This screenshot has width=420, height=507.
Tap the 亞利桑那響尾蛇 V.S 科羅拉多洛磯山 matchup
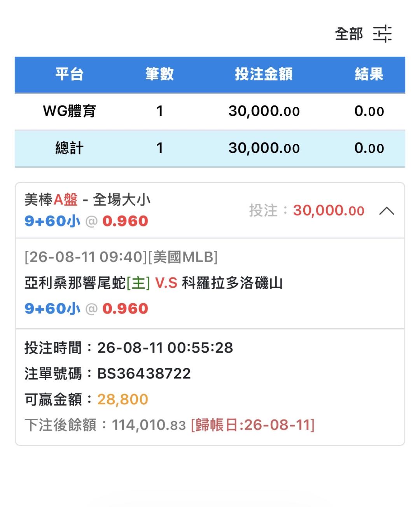(153, 283)
